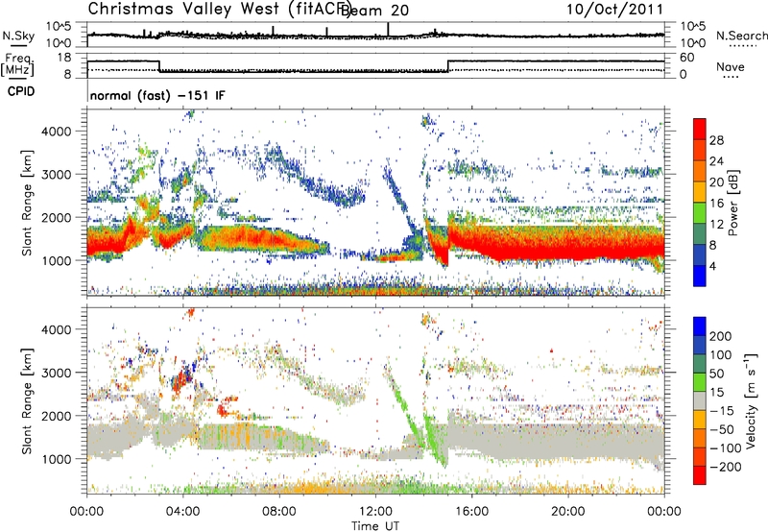
Task: Click the 'Time UT' axis title
Action: click(375, 525)
